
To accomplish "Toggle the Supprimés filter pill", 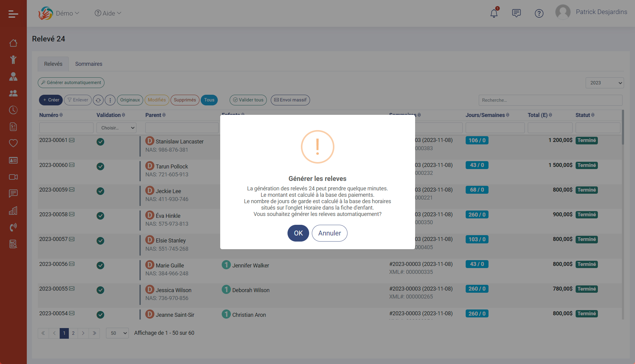I will coord(185,100).
